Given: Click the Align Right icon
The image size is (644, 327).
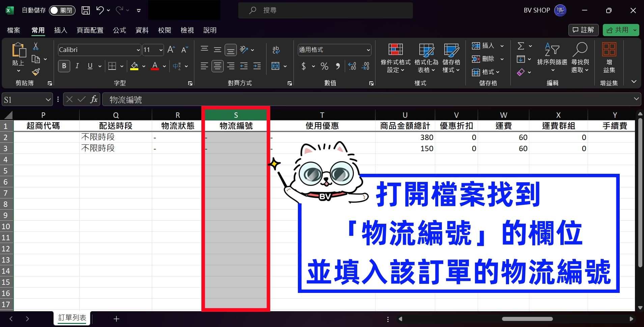Looking at the screenshot, I should tap(231, 66).
